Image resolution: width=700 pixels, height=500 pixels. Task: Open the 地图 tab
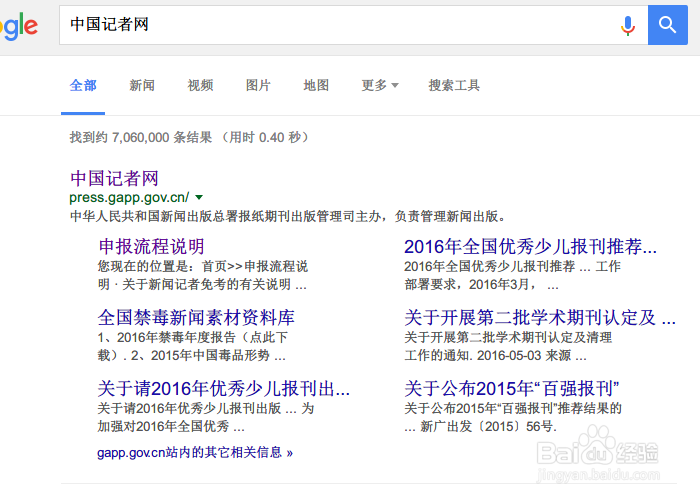click(x=316, y=85)
